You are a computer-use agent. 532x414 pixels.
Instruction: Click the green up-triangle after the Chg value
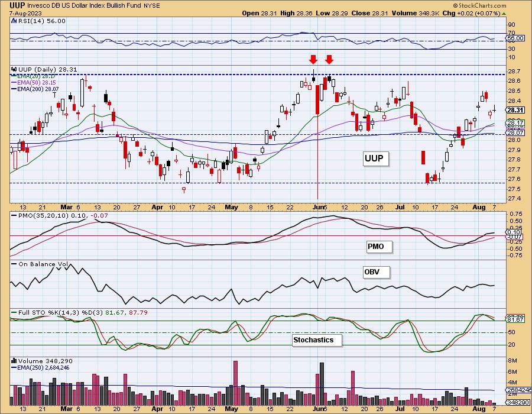coord(504,14)
